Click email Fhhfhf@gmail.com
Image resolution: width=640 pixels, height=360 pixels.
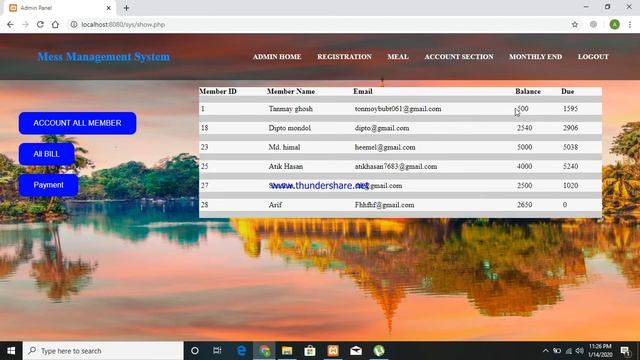pos(384,205)
